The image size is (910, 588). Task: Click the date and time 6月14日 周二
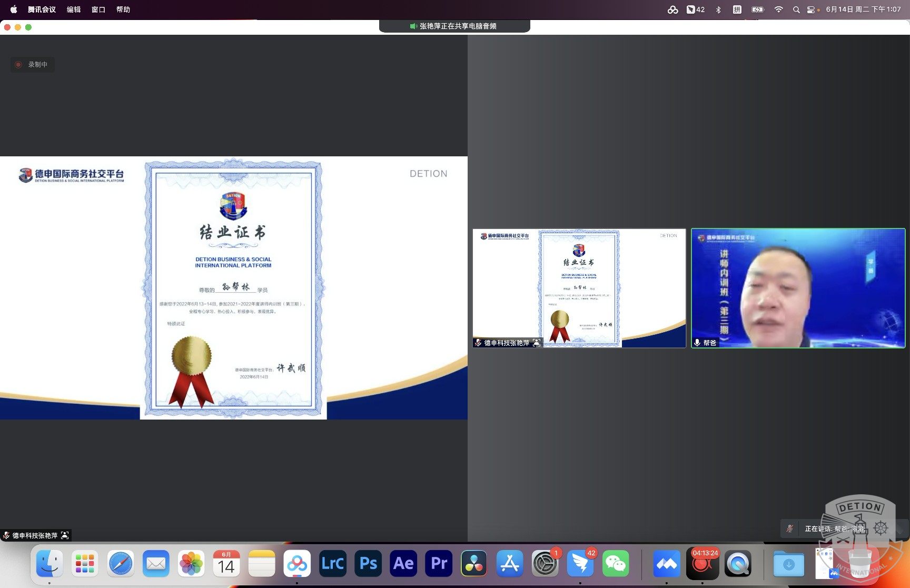coord(863,9)
